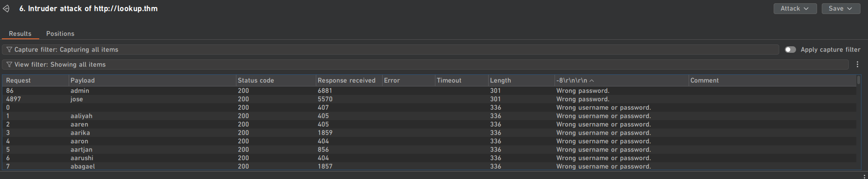Open the View filter bar
This screenshot has width=868, height=179.
pos(425,64)
